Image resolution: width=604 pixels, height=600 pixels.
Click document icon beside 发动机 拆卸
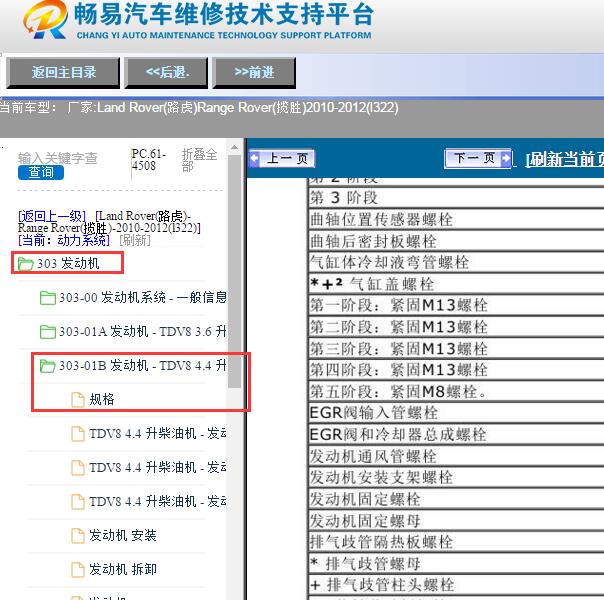pos(78,570)
